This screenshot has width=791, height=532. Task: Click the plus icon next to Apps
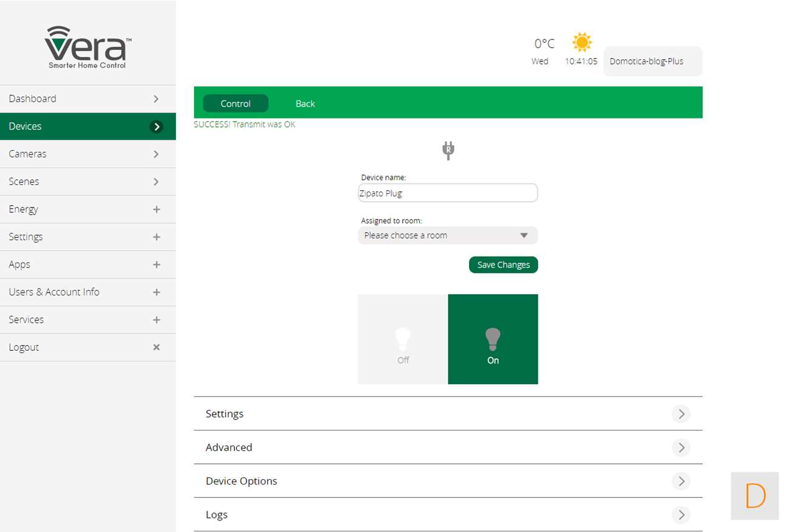tap(156, 264)
